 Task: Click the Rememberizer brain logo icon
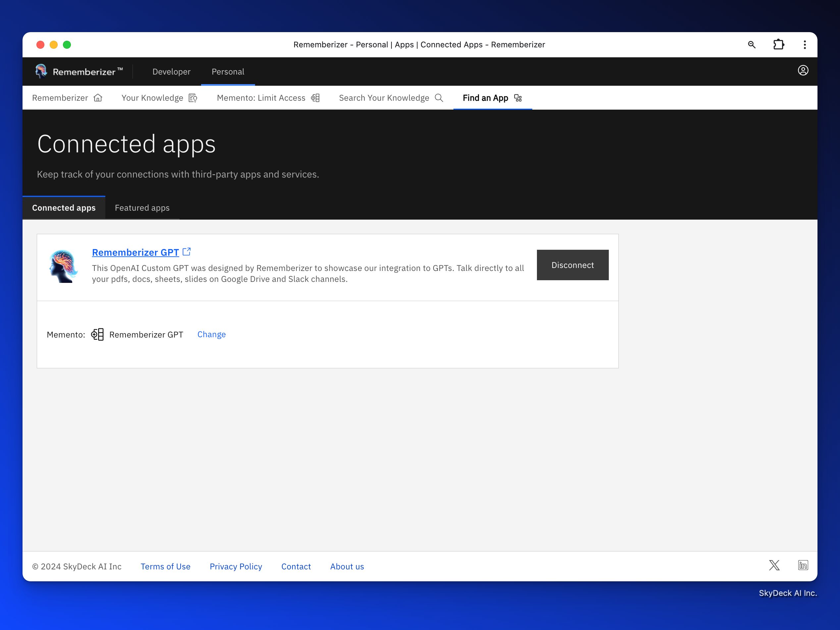[41, 71]
